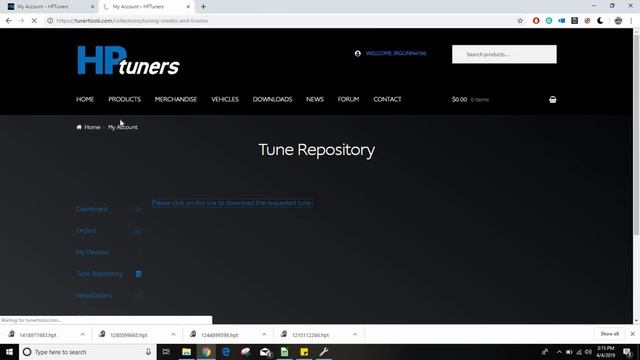
Task: Click the HP Tuners logo
Action: pyautogui.click(x=128, y=60)
